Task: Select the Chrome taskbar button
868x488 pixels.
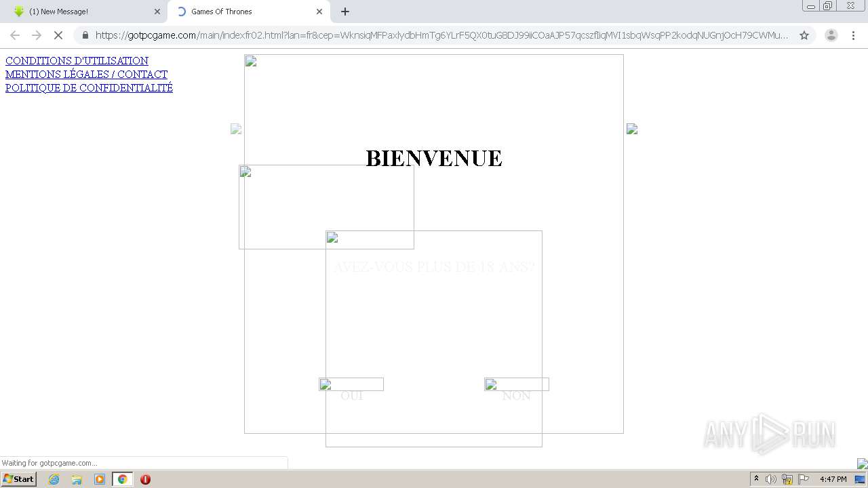Action: click(122, 479)
